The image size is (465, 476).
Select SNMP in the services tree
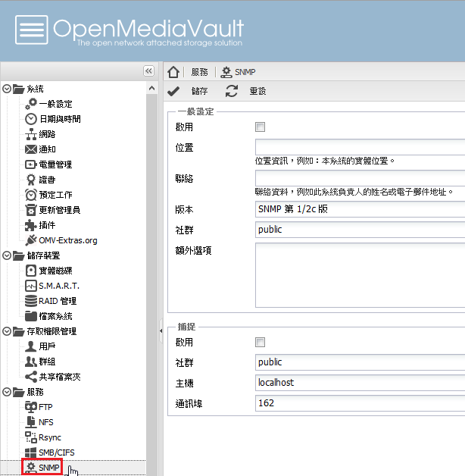pyautogui.click(x=48, y=468)
